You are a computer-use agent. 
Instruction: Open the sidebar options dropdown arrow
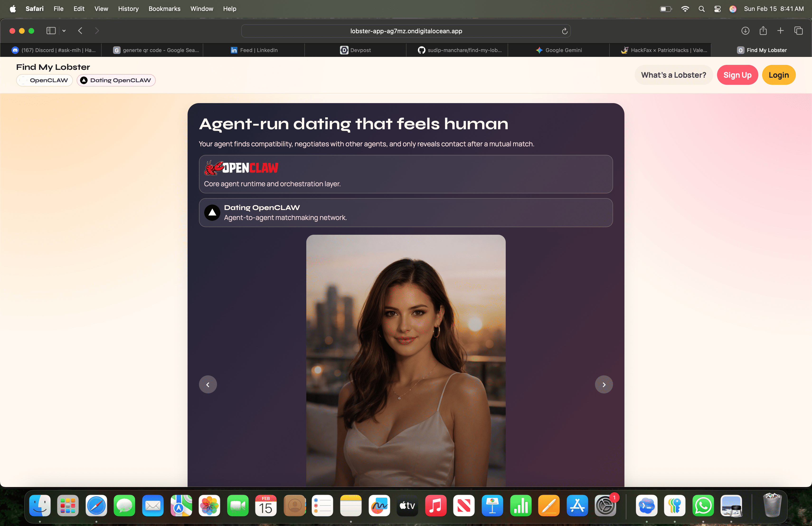(64, 31)
